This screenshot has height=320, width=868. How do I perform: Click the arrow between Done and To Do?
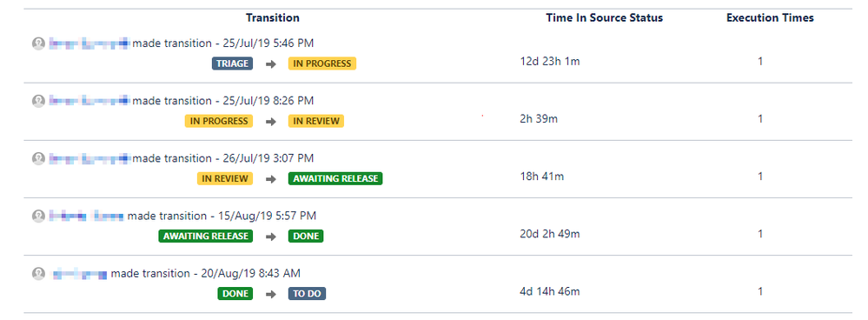coord(271,294)
